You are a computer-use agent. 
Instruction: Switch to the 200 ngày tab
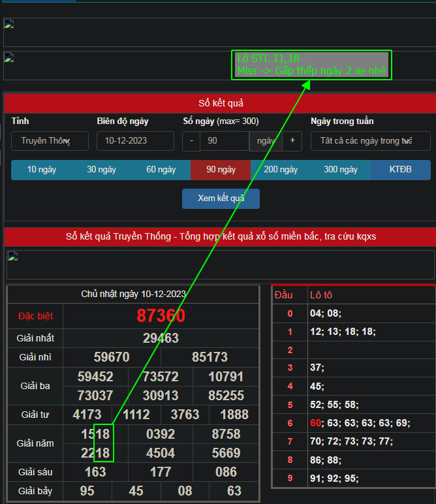pyautogui.click(x=281, y=170)
